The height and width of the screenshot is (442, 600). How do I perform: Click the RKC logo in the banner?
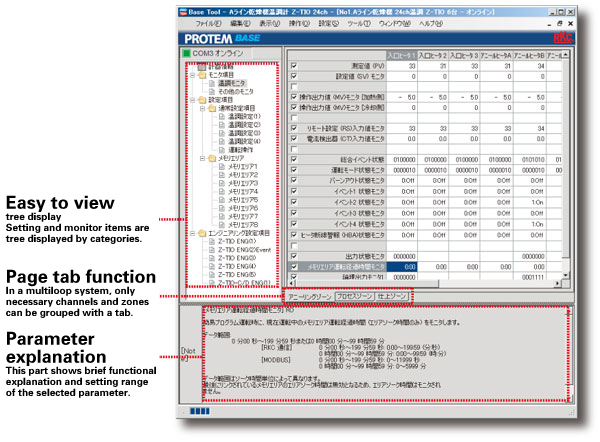(x=563, y=38)
